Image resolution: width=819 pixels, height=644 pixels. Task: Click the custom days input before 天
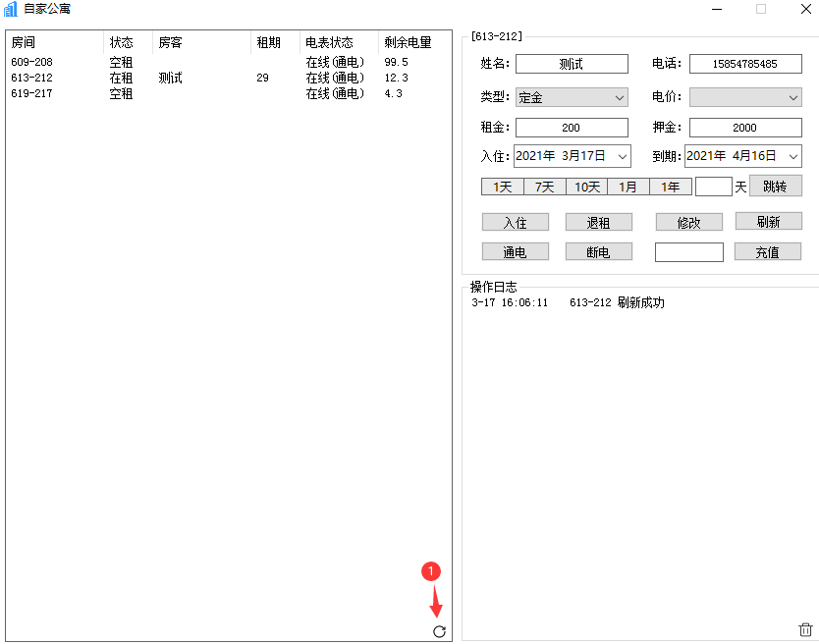pos(714,187)
